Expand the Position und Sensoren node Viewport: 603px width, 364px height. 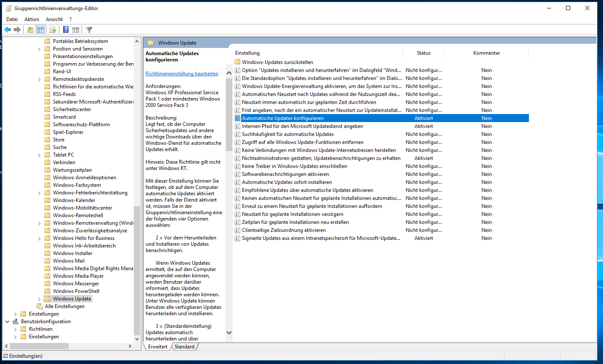(x=39, y=49)
